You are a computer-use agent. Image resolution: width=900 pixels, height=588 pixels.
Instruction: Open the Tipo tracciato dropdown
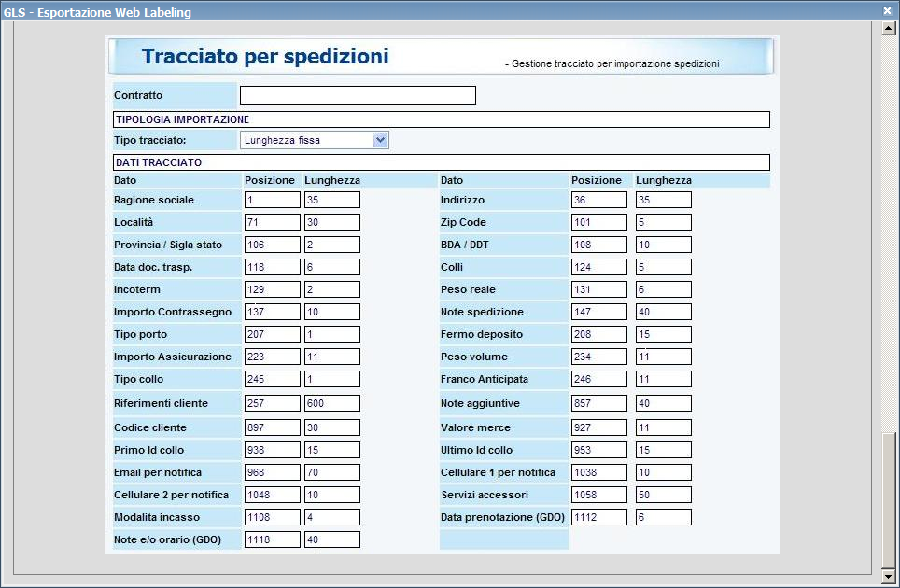[314, 140]
